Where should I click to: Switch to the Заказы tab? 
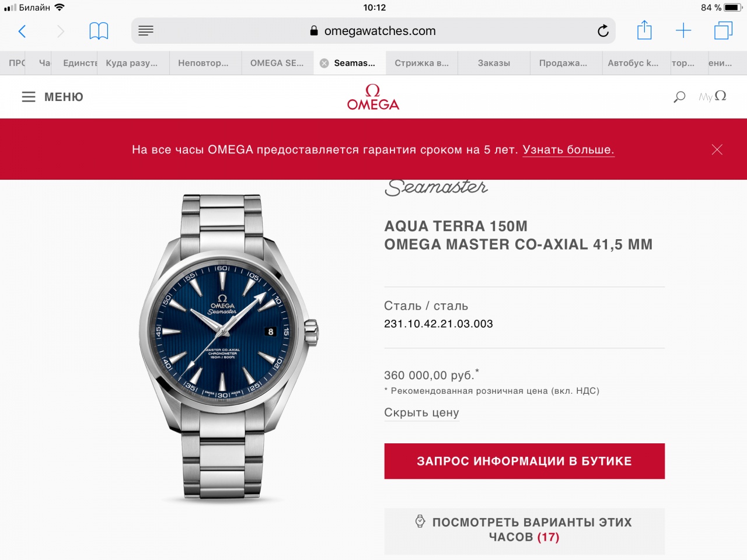coord(494,63)
